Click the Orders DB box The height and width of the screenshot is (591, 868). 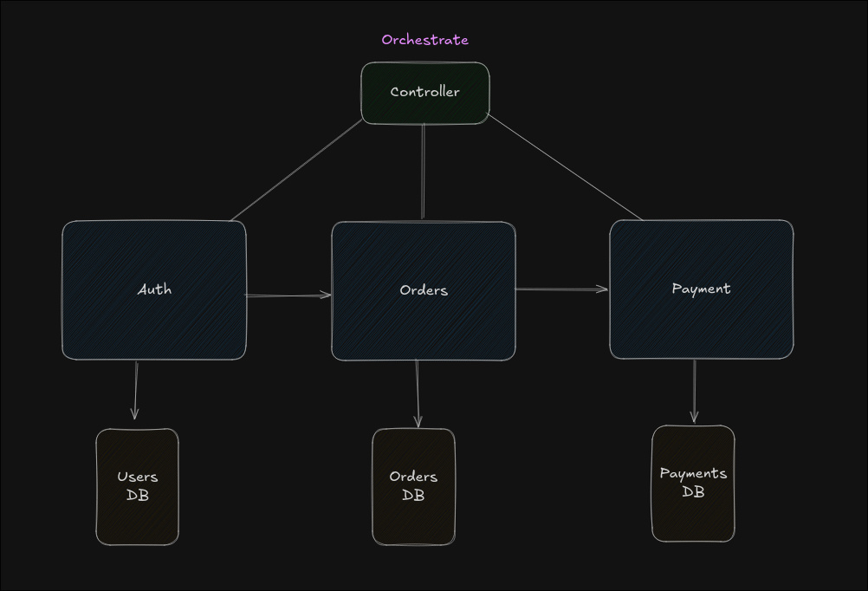click(413, 486)
